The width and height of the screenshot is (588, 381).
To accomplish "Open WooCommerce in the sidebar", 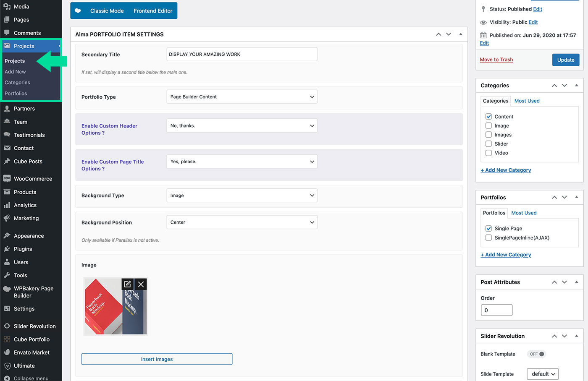I will coord(33,179).
